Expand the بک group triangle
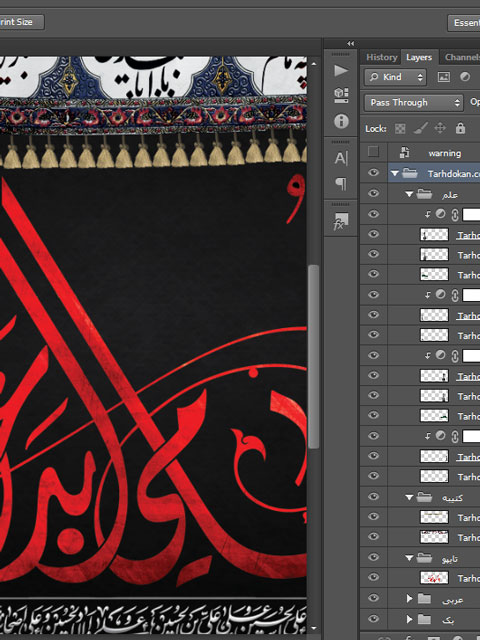This screenshot has width=480, height=640. coord(409,619)
